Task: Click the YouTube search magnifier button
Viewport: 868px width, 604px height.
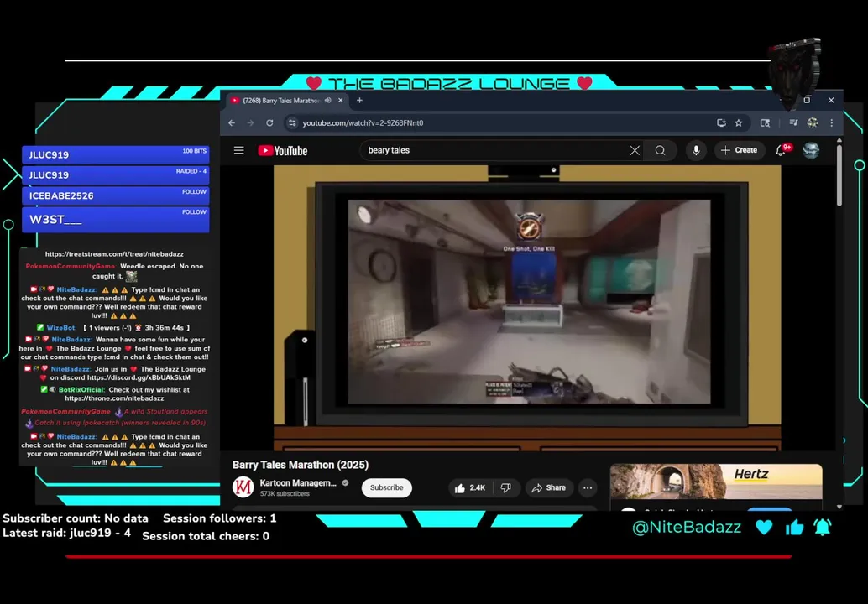Action: pyautogui.click(x=660, y=150)
